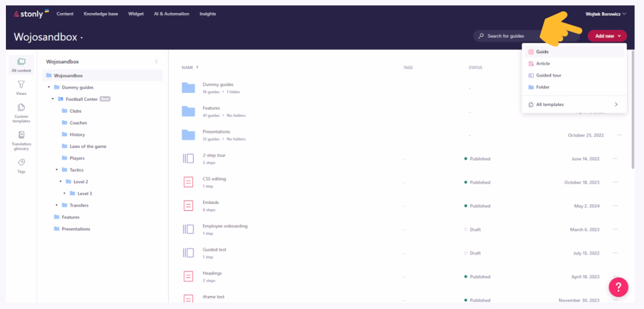Click into Search for guides field

click(526, 36)
